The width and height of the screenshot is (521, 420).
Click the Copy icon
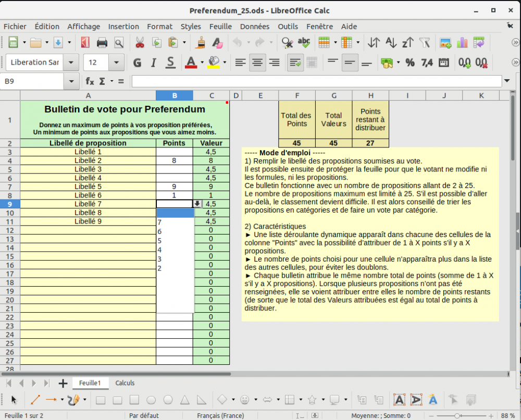coord(156,43)
